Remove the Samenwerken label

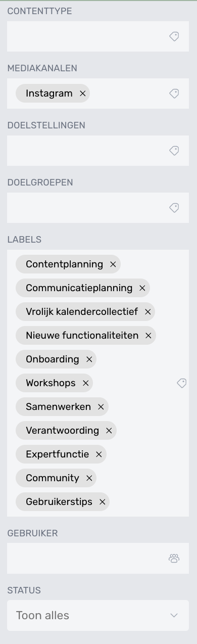(101, 407)
